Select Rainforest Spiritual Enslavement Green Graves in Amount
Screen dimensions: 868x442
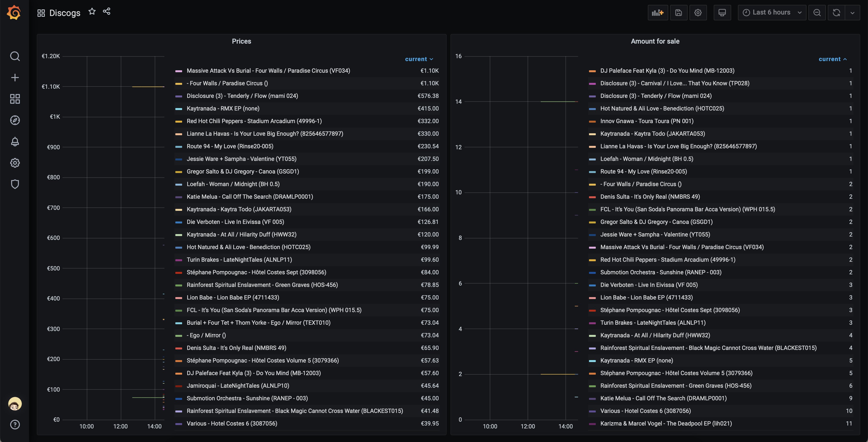click(676, 386)
